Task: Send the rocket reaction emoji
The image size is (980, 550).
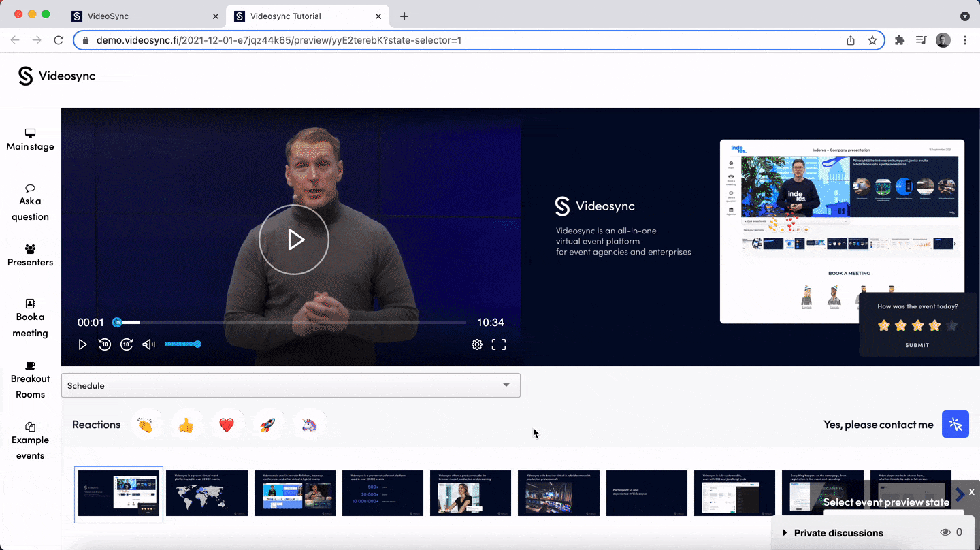Action: (x=267, y=424)
